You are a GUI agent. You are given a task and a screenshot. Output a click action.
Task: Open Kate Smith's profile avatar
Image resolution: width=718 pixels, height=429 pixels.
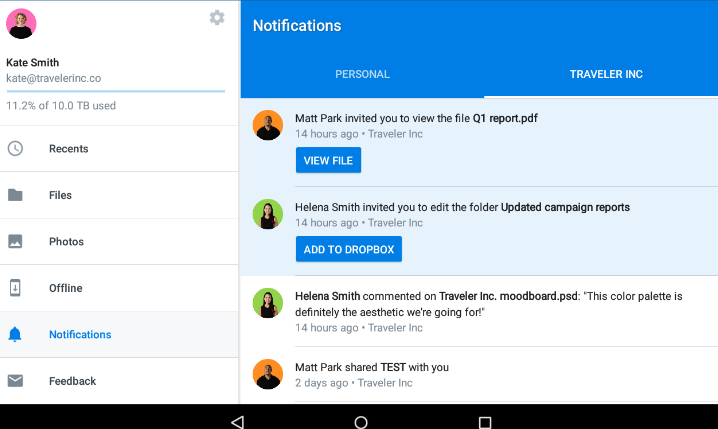(21, 23)
